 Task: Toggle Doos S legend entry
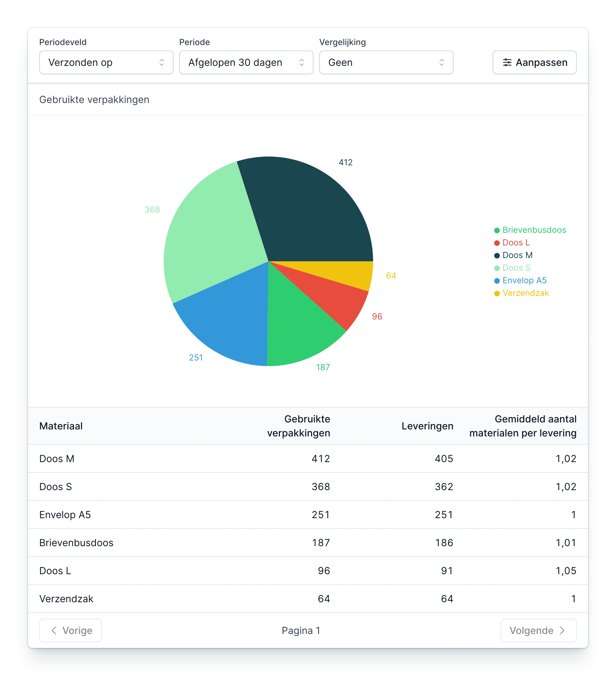(512, 268)
